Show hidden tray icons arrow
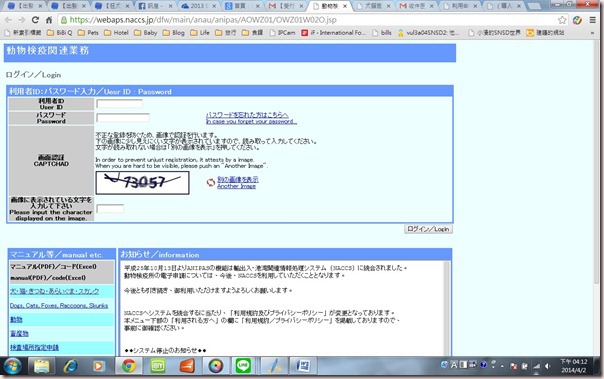This screenshot has height=379, width=604. pos(502,366)
